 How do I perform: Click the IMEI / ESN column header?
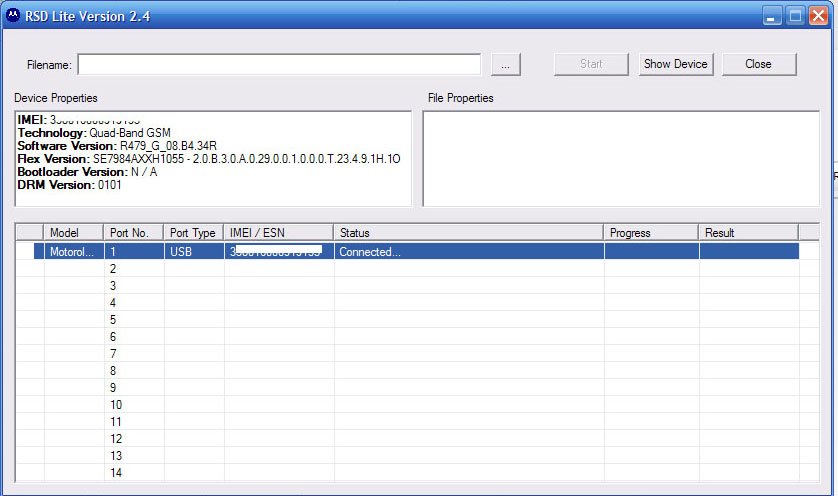point(278,232)
